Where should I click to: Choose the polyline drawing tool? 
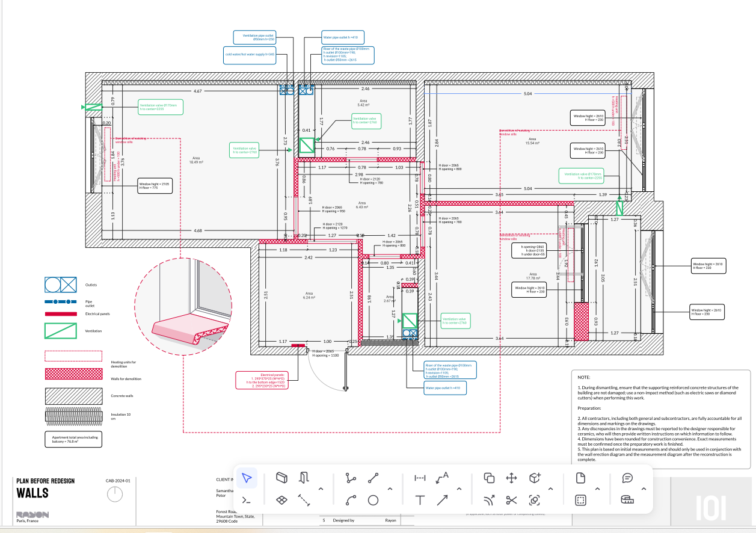[351, 478]
